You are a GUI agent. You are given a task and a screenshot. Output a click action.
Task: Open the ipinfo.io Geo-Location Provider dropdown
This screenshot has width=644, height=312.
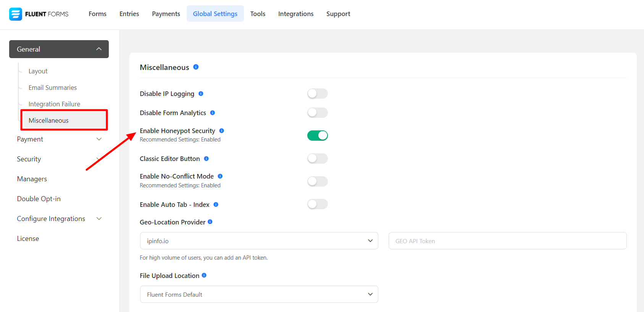pyautogui.click(x=259, y=241)
